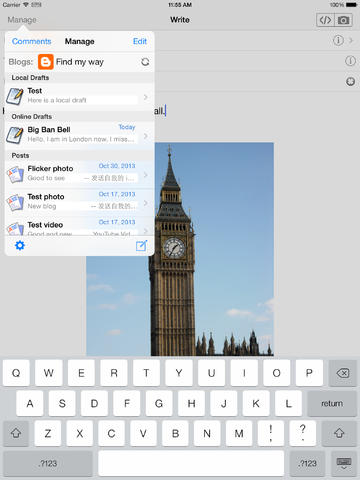Open the HTML code view icon
The width and height of the screenshot is (360, 480).
325,20
